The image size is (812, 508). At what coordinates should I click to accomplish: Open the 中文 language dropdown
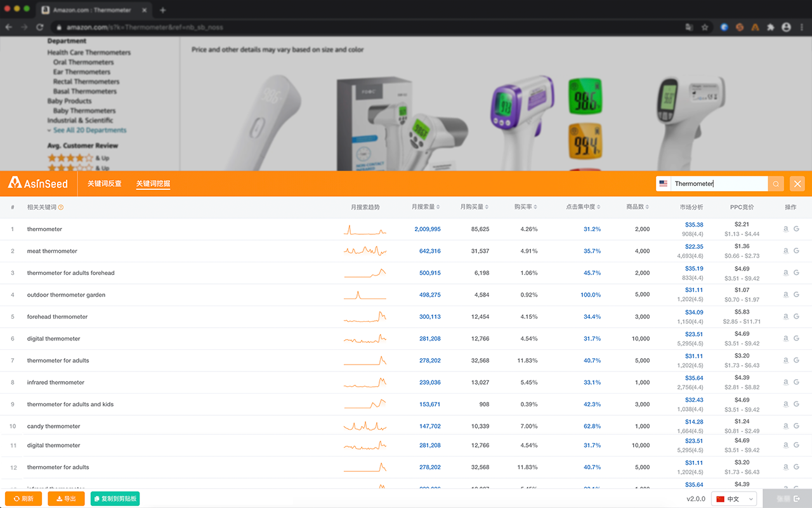[x=734, y=498]
